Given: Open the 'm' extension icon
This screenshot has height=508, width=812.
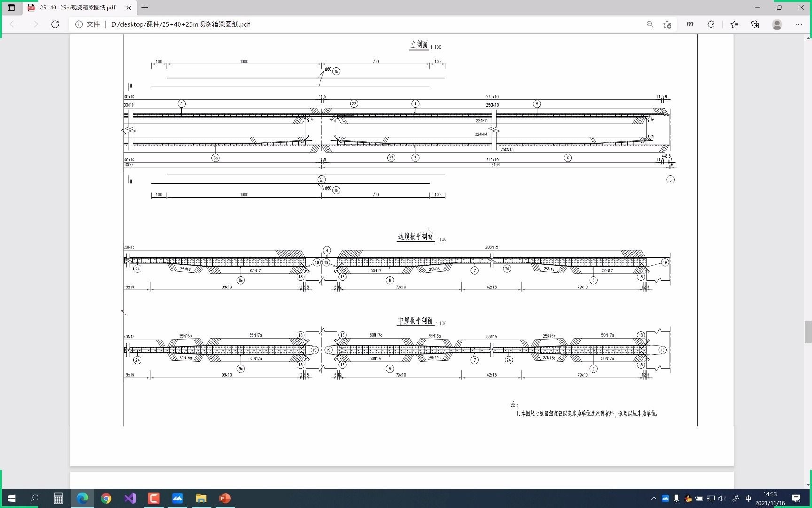Looking at the screenshot, I should [689, 24].
